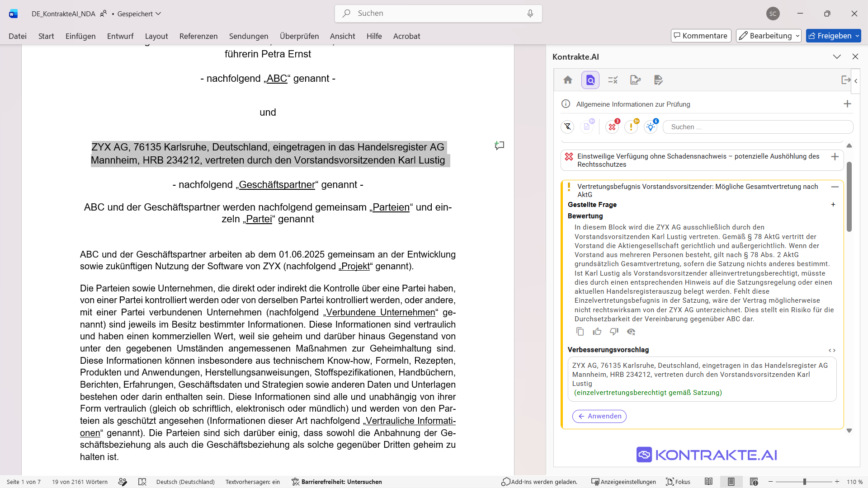Viewport: 868px width, 488px height.
Task: Apply the suggestion with Anwenden
Action: [x=599, y=416]
